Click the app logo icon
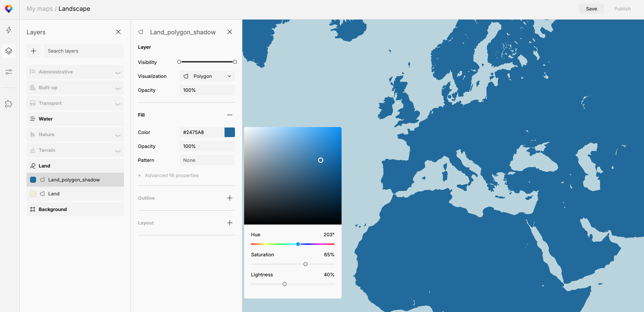The height and width of the screenshot is (312, 644). (x=9, y=9)
